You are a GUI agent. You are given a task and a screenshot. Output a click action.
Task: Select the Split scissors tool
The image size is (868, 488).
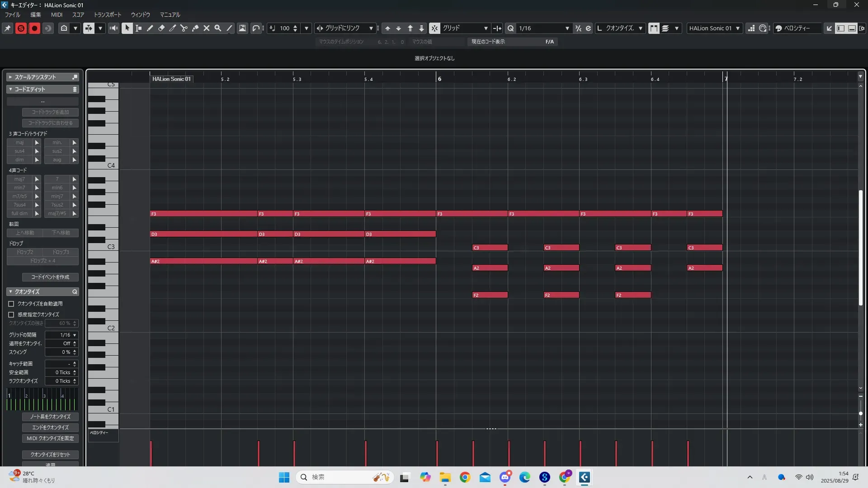[184, 28]
